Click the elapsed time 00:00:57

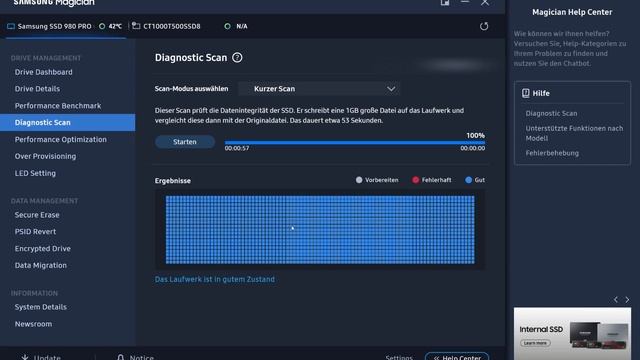[237, 148]
